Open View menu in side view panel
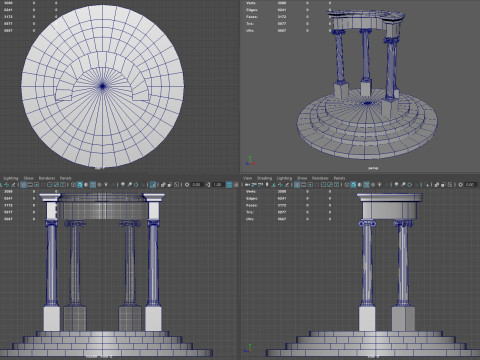 point(248,178)
